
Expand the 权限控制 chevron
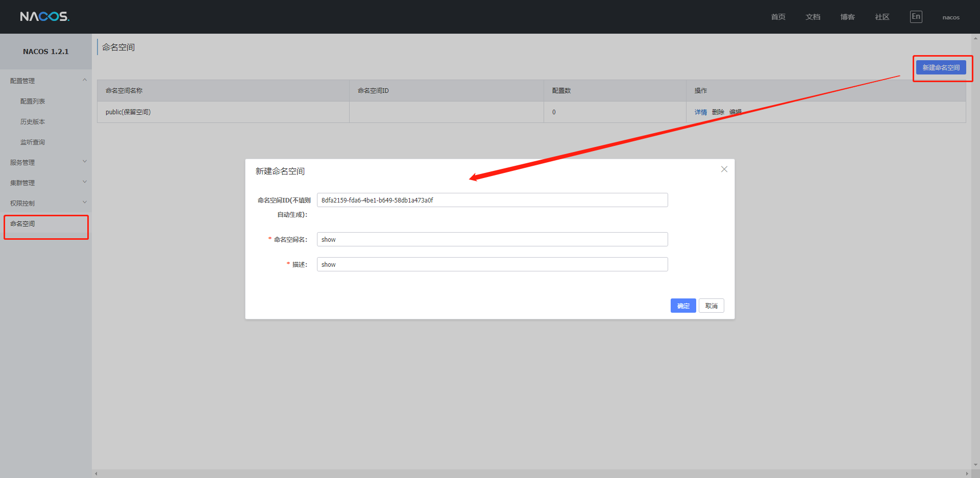tap(85, 203)
